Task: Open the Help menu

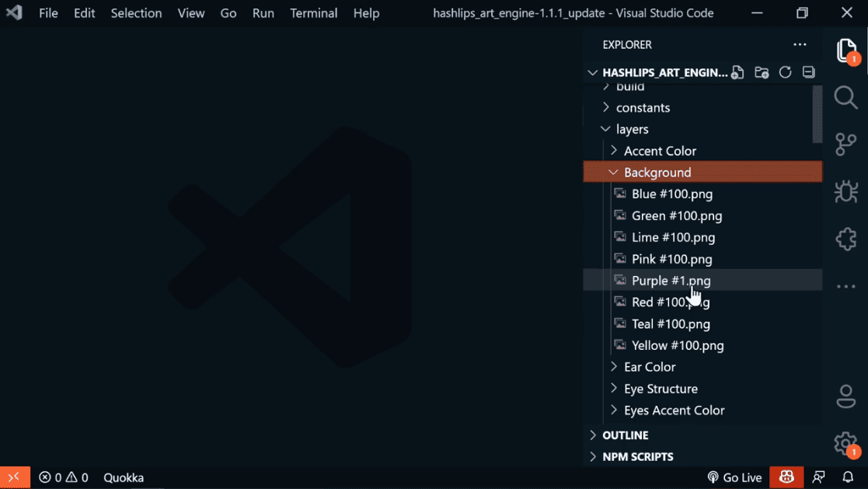Action: tap(367, 13)
